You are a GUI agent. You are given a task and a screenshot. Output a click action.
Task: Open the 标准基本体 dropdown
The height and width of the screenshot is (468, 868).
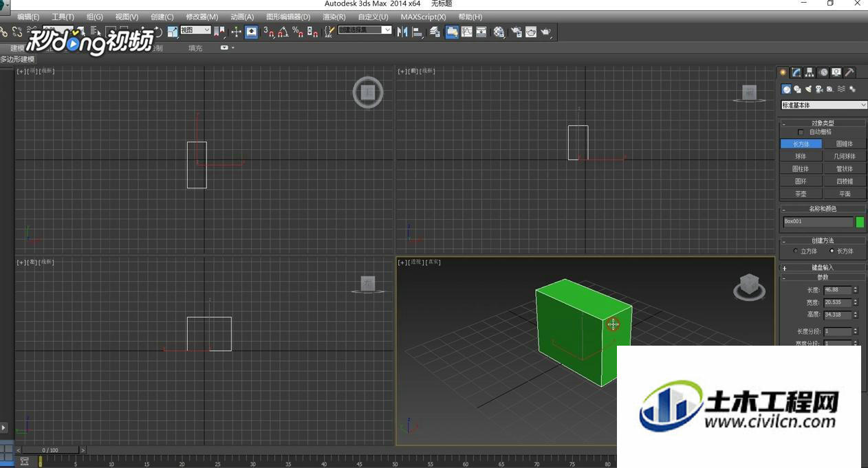[x=824, y=105]
